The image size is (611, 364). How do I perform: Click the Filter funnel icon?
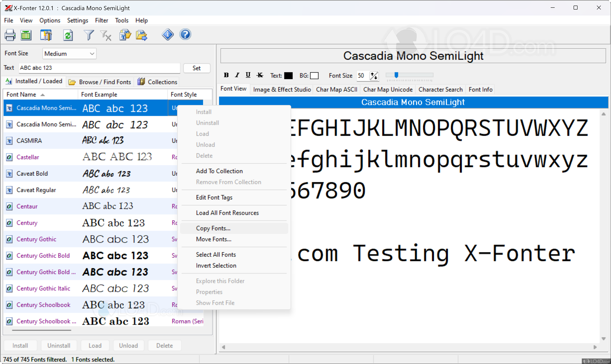89,35
